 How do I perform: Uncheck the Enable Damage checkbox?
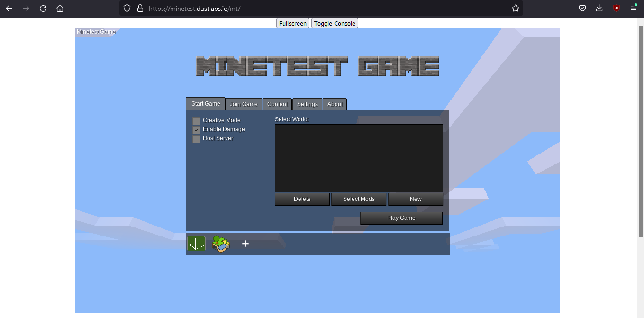point(196,130)
